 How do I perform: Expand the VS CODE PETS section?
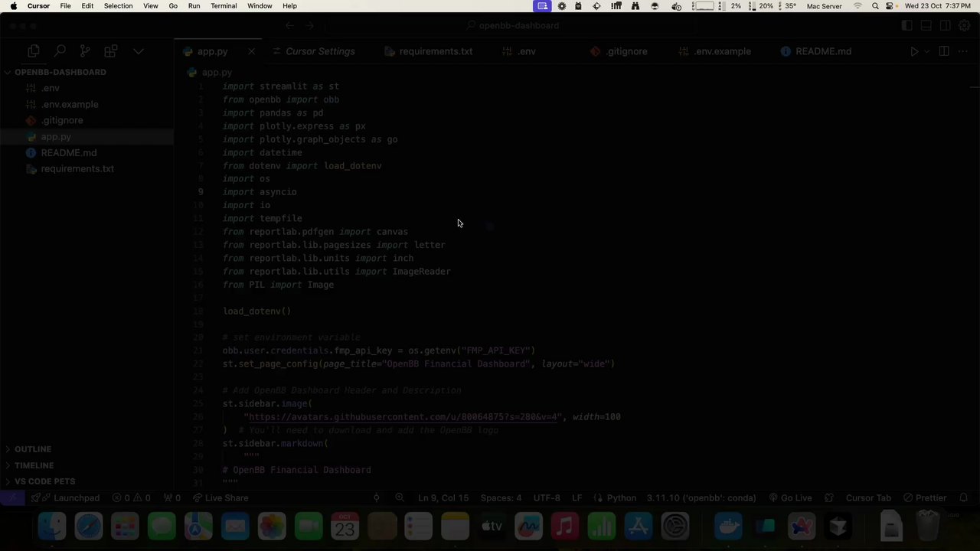(44, 481)
